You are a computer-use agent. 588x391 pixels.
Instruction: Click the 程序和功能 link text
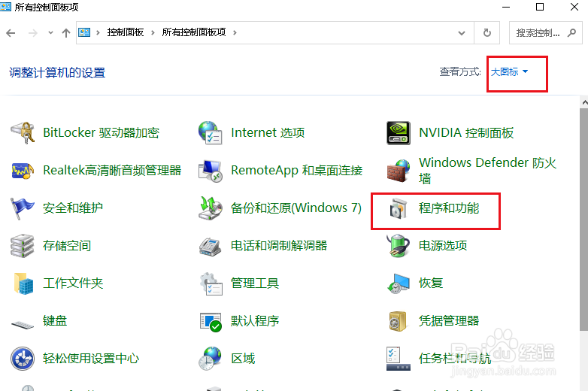point(449,208)
